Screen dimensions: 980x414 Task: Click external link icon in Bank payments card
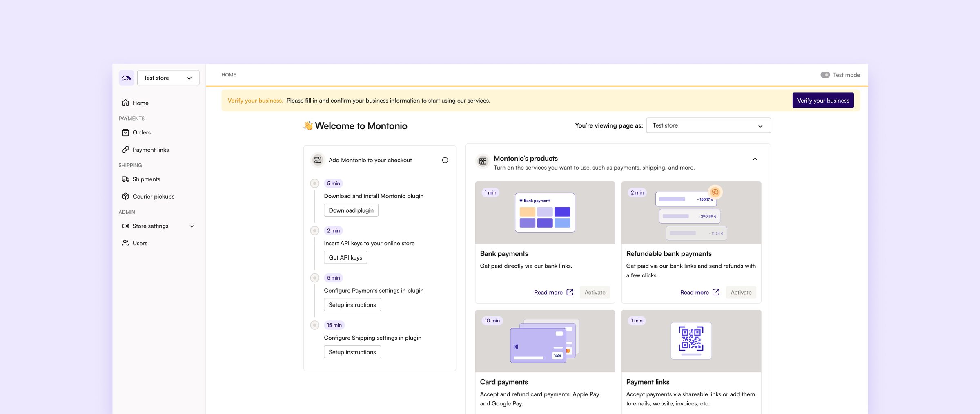570,292
